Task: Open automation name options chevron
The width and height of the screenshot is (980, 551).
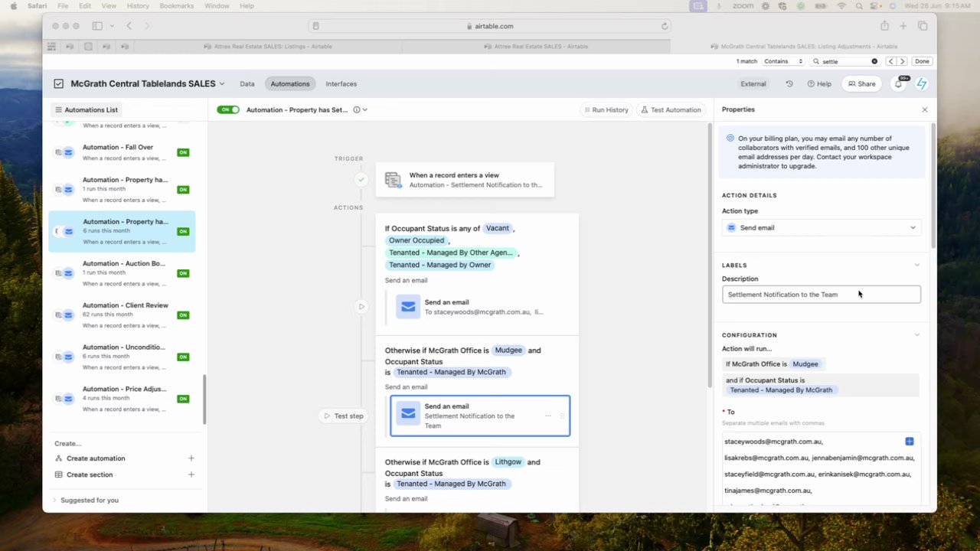Action: coord(365,110)
